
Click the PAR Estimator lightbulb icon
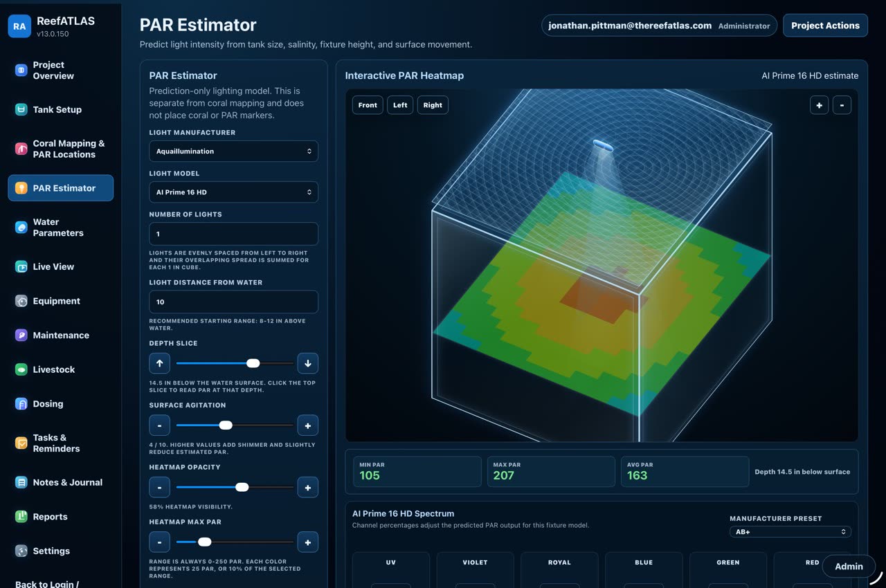point(21,188)
